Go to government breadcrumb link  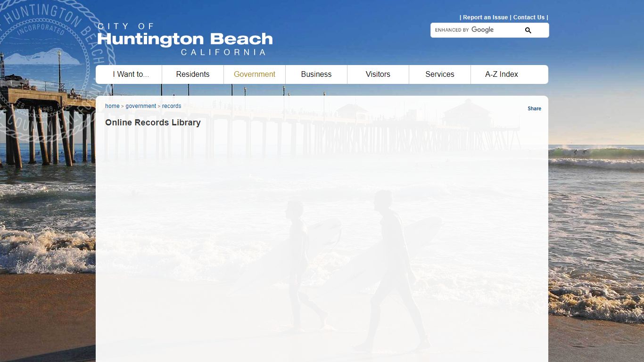tap(140, 106)
